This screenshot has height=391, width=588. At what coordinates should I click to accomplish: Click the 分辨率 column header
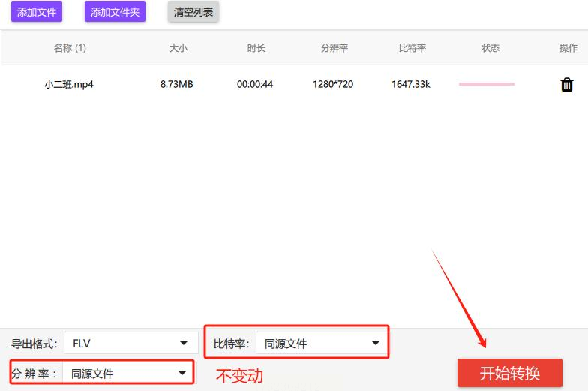click(334, 48)
